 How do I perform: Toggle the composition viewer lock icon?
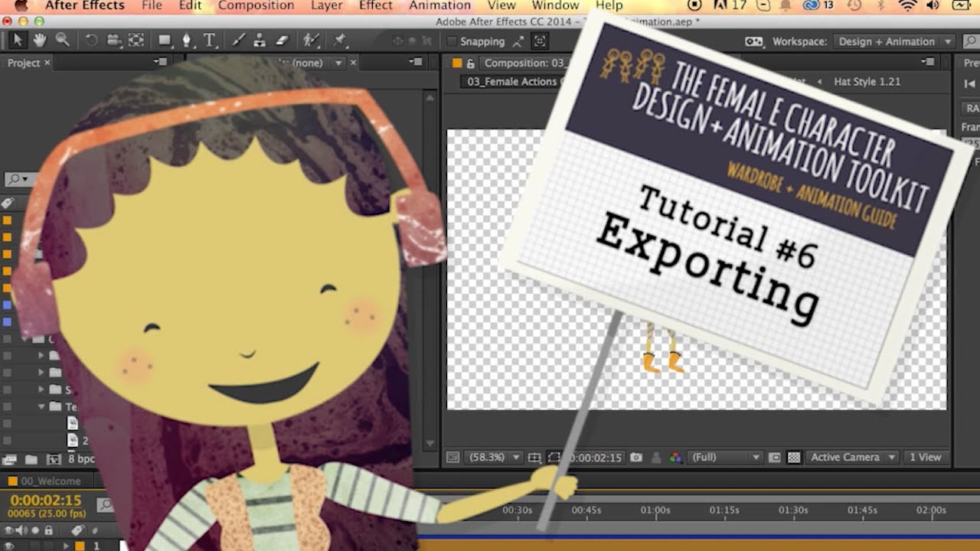tap(470, 64)
